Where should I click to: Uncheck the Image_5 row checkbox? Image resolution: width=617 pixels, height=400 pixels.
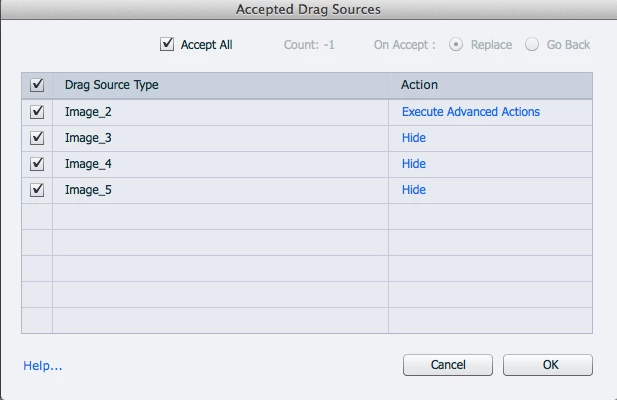(x=38, y=190)
